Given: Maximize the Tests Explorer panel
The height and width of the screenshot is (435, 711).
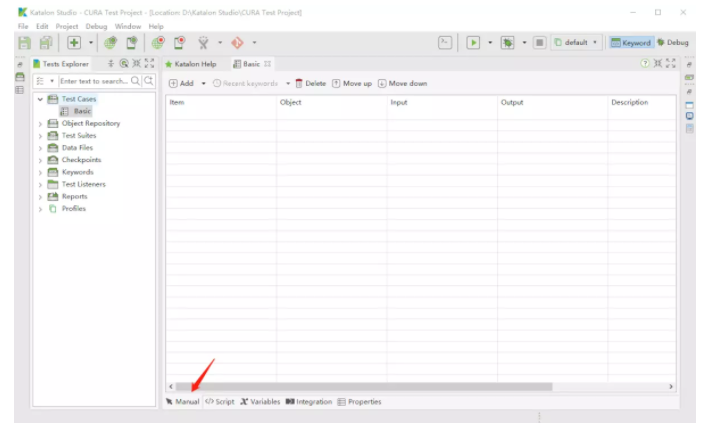Looking at the screenshot, I should point(150,64).
